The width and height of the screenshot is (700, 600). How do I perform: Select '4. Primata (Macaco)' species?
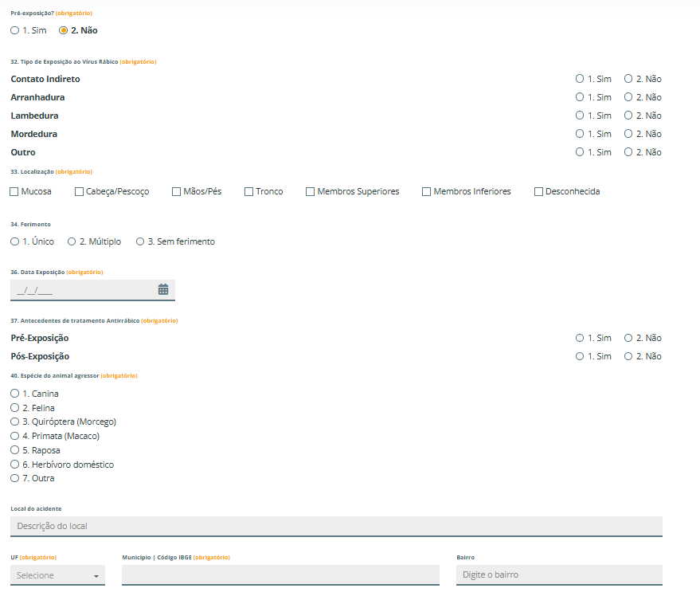[x=14, y=436]
